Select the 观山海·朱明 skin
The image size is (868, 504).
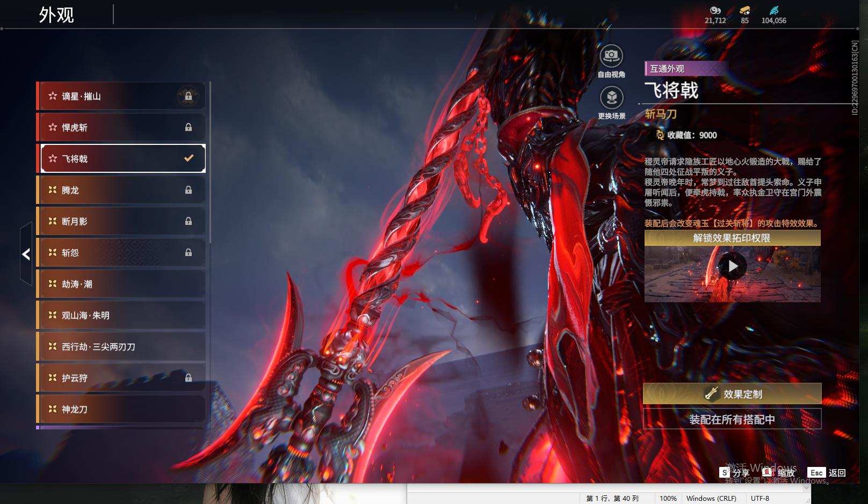coord(121,315)
